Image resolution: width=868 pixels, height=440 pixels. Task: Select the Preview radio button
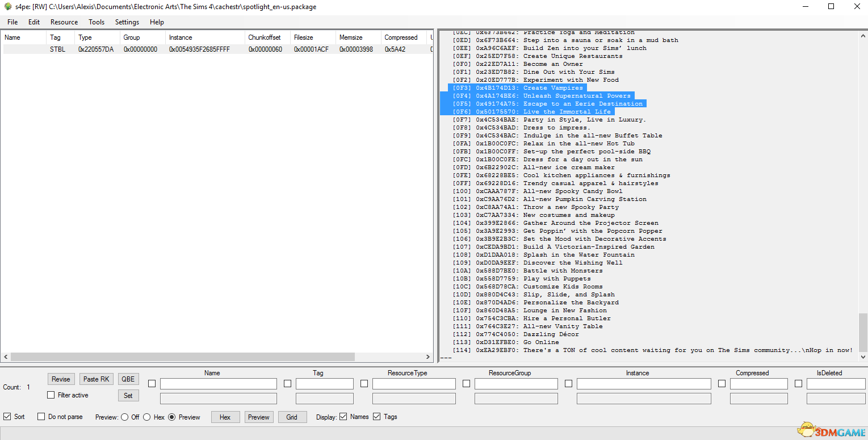171,417
